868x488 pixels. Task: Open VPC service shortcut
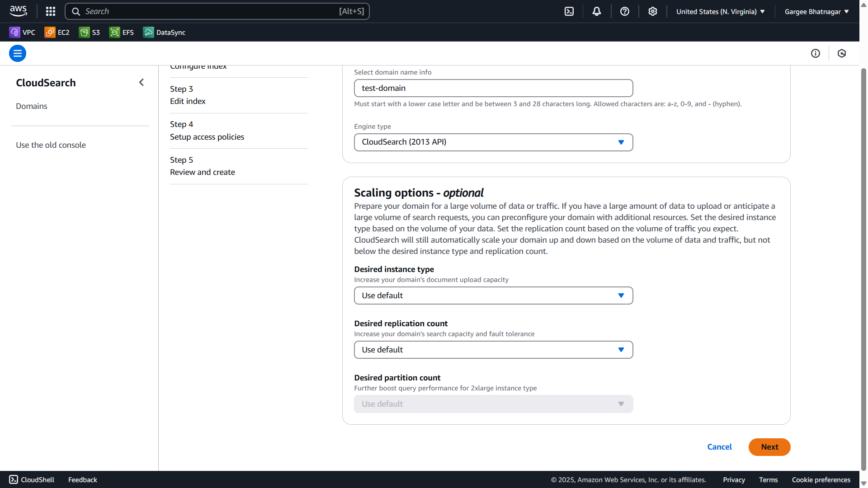pos(22,32)
